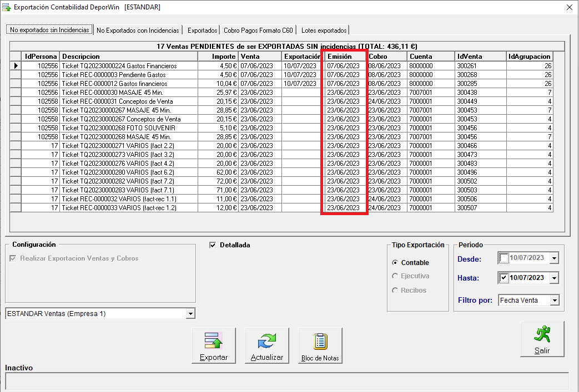Sort by the Importe column header
The height and width of the screenshot is (392, 579).
[218, 57]
